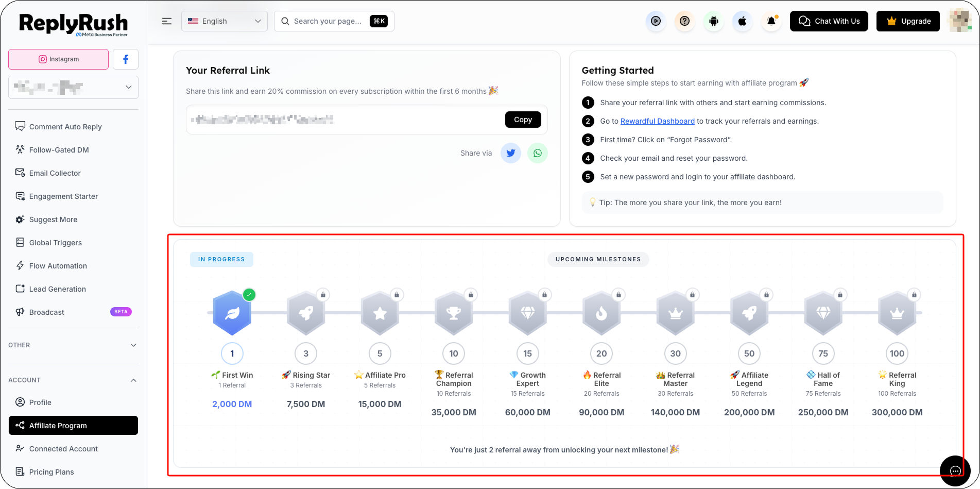Click the Affiliate Pro star badge
This screenshot has height=489, width=980.
tap(380, 313)
